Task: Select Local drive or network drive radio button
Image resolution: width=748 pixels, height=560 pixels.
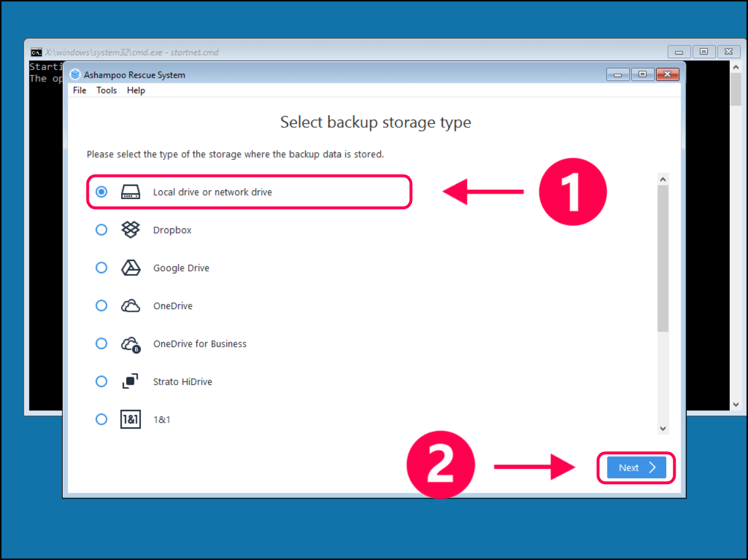Action: click(102, 192)
